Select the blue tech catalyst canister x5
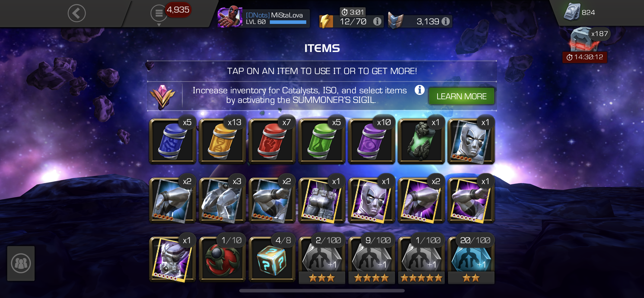644x298 pixels. pyautogui.click(x=172, y=141)
